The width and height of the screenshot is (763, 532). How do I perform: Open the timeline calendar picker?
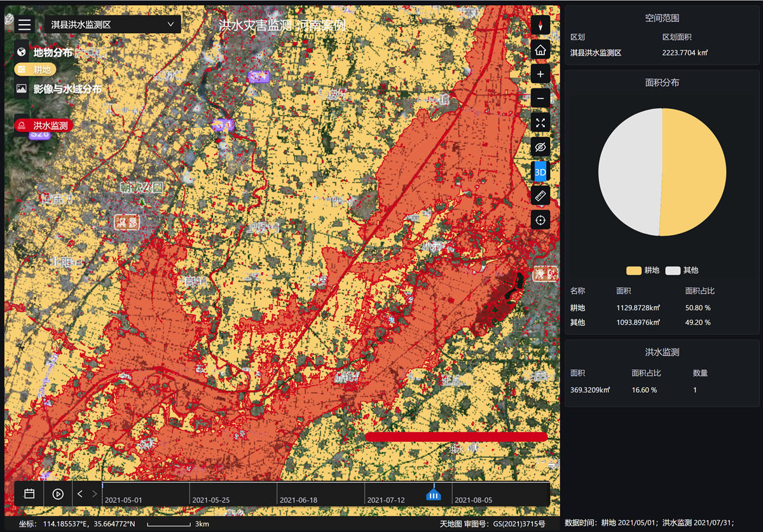29,494
